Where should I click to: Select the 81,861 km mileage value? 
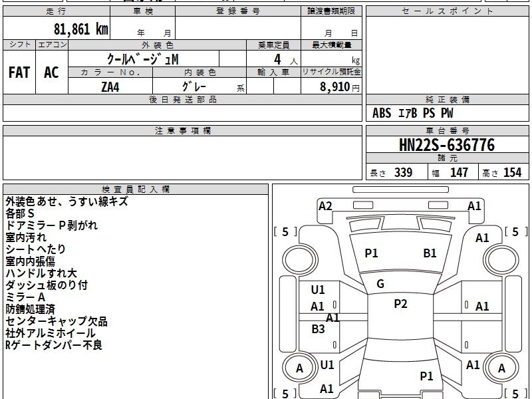[80, 29]
